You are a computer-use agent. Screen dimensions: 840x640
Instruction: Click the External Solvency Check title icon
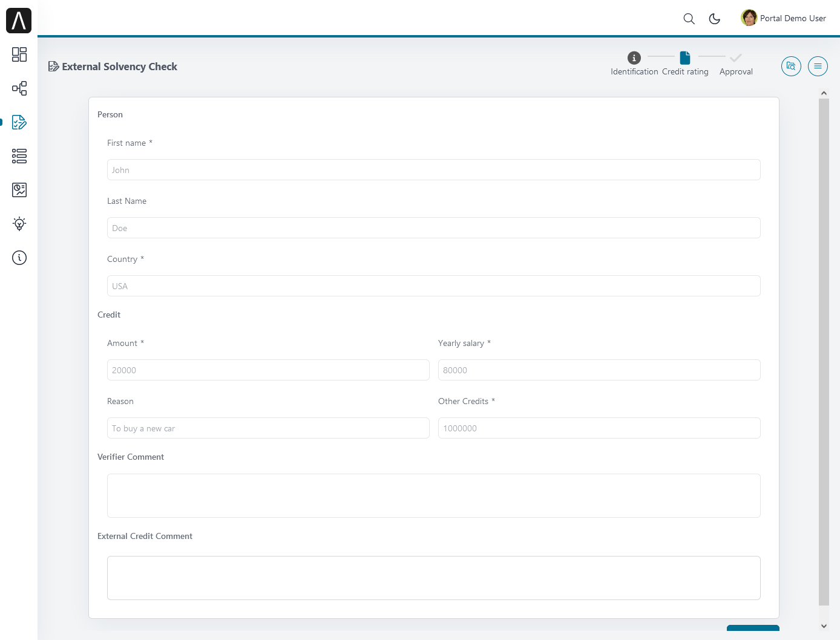click(53, 67)
